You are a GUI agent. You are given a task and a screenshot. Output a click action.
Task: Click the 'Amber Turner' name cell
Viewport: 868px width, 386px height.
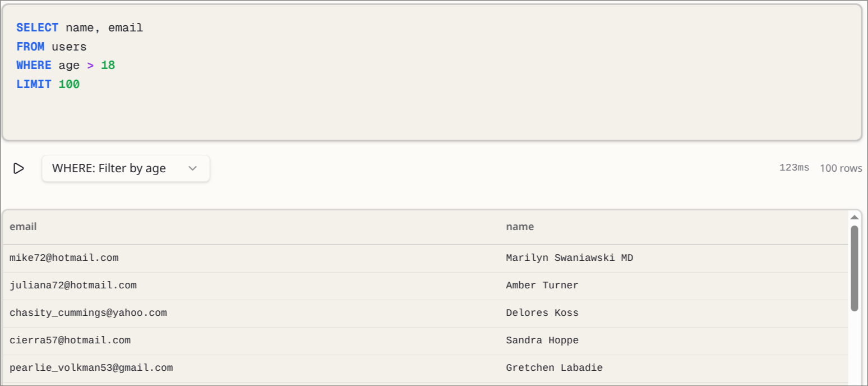tap(542, 286)
